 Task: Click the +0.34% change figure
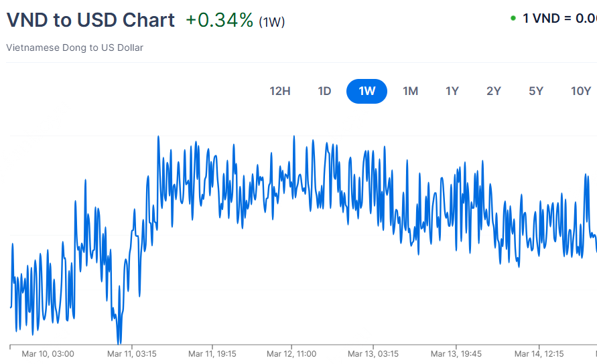pyautogui.click(x=220, y=20)
